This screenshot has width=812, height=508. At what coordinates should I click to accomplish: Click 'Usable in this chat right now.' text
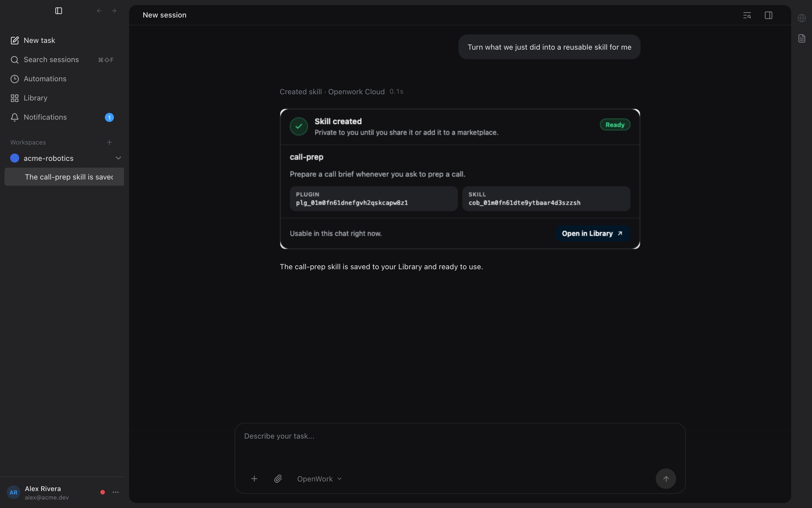tap(336, 233)
